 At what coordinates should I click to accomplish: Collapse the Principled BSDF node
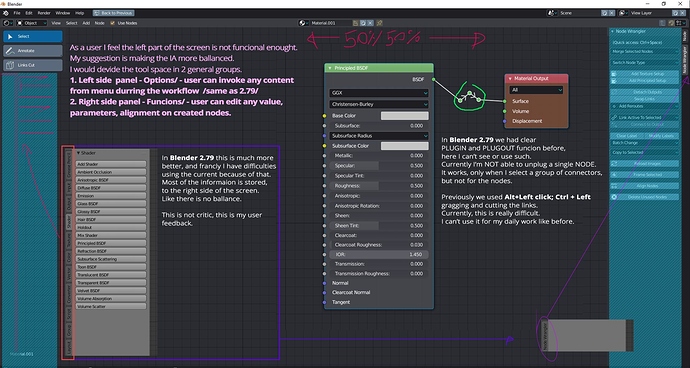tap(329, 68)
